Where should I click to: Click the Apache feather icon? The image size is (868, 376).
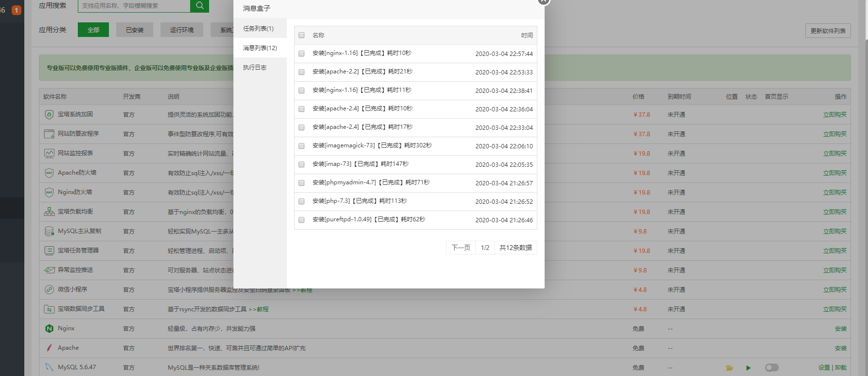[49, 348]
